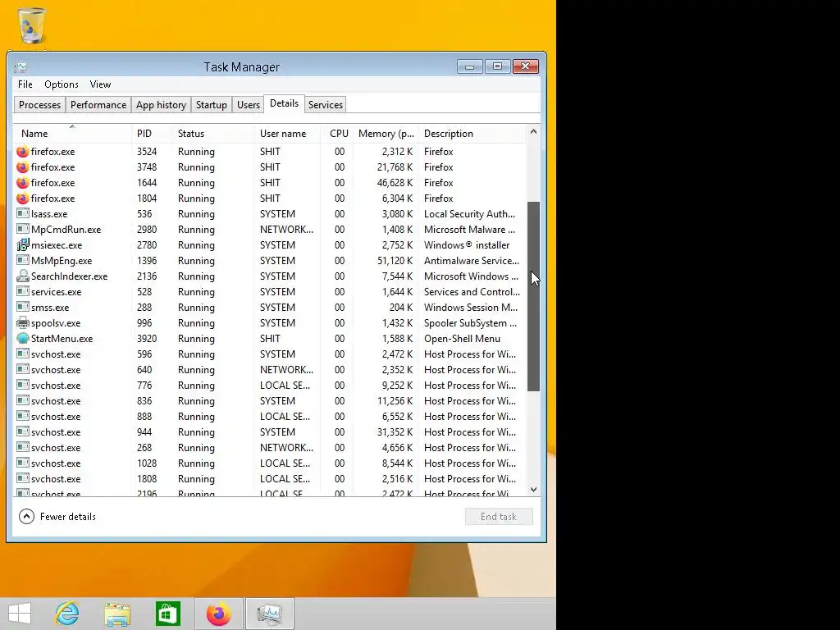
Task: Open the File menu
Action: point(25,84)
